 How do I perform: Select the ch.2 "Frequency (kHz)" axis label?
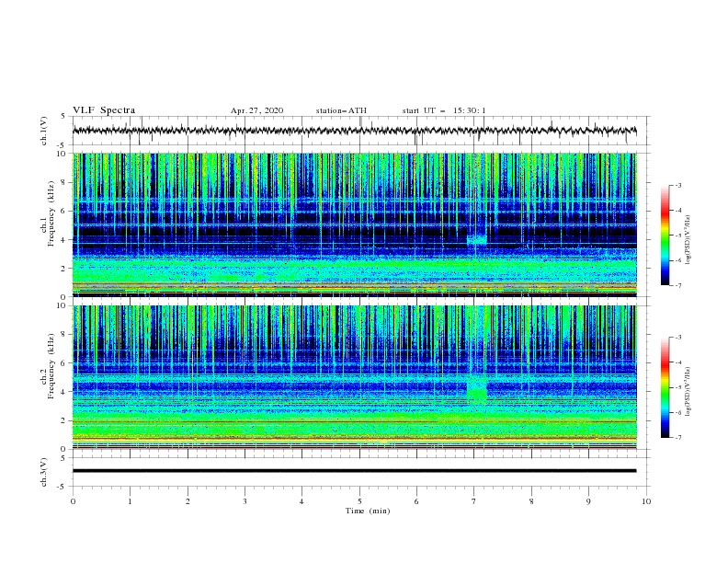51,366
